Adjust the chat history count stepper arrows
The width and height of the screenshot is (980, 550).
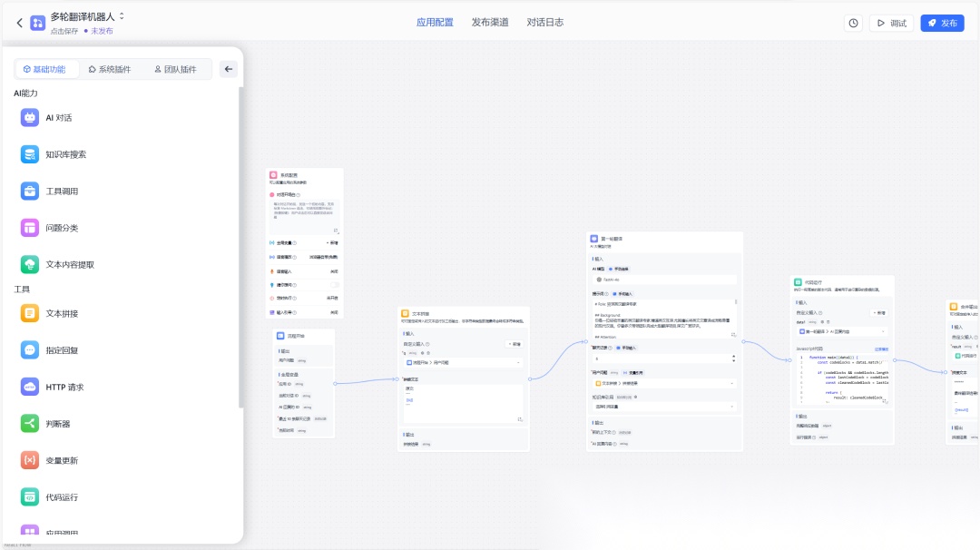[x=734, y=358]
